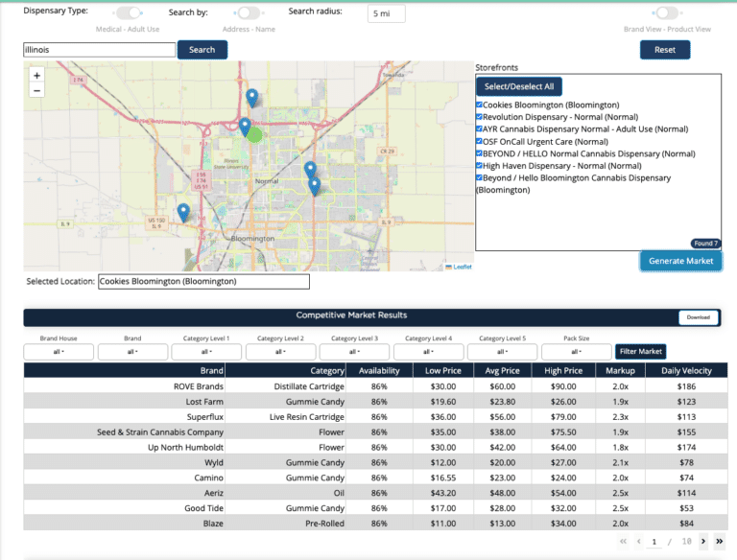Select the Blaze brand cell
737x560 pixels.
[125, 524]
